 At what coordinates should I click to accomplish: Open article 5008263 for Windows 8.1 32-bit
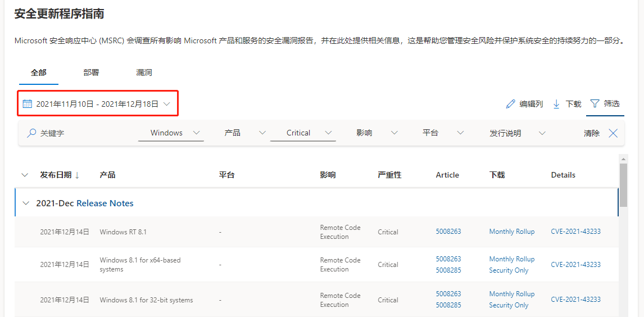point(448,294)
